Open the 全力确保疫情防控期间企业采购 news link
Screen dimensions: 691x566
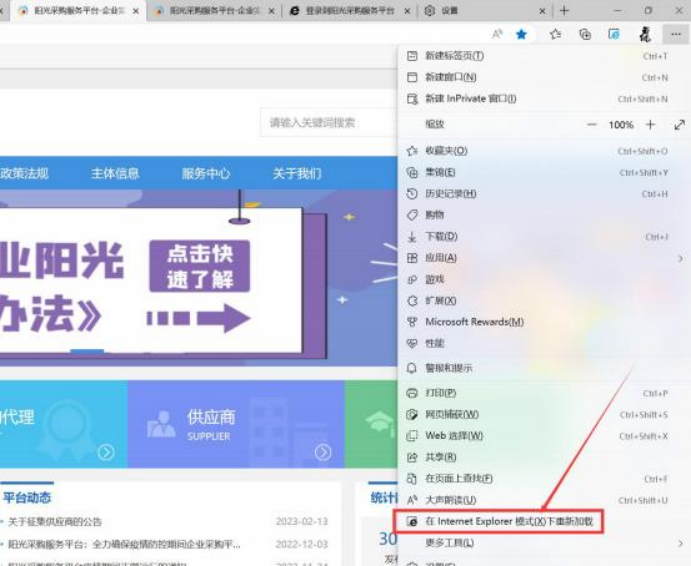[124, 545]
